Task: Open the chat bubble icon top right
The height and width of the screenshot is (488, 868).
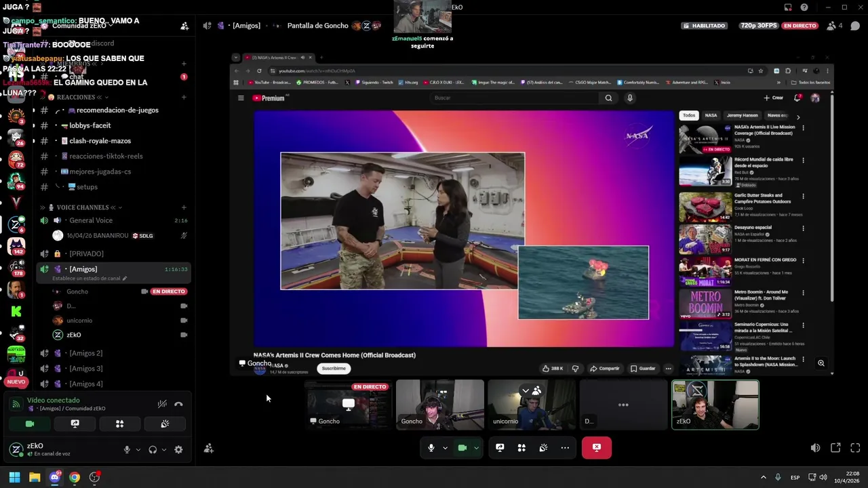Action: [855, 26]
